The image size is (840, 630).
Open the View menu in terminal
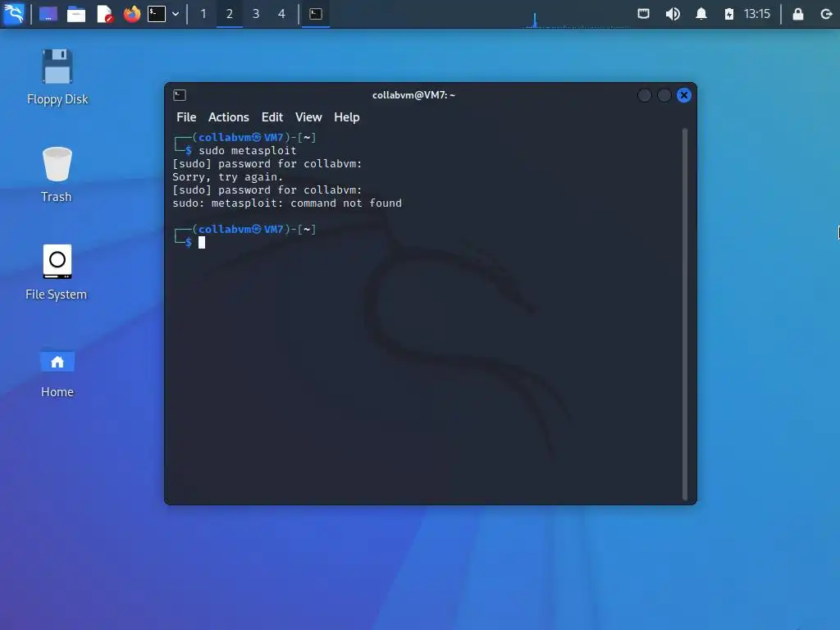click(308, 117)
